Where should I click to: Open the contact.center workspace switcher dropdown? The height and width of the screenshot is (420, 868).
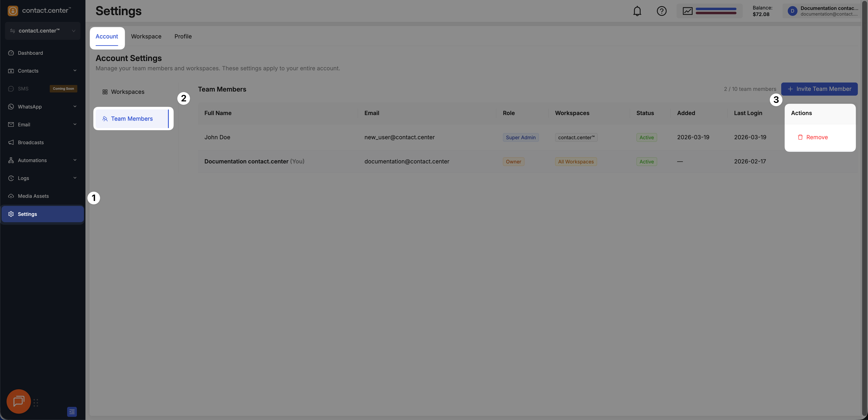[x=43, y=31]
